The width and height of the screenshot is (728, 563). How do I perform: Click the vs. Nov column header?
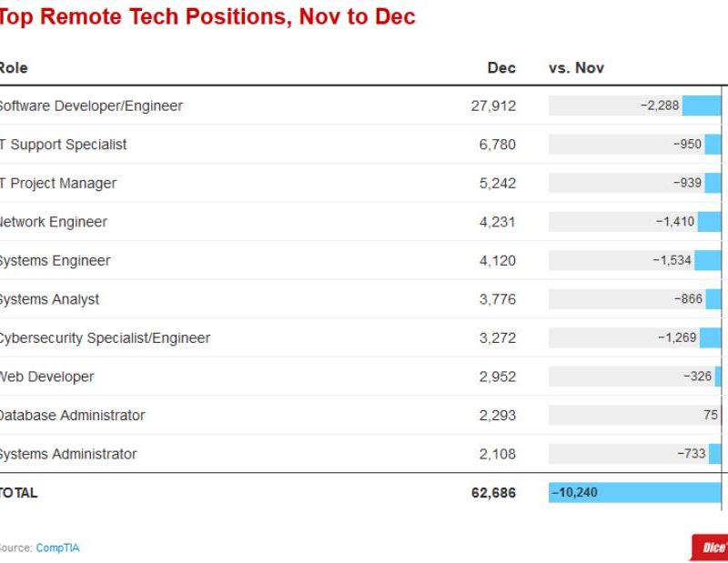[576, 68]
